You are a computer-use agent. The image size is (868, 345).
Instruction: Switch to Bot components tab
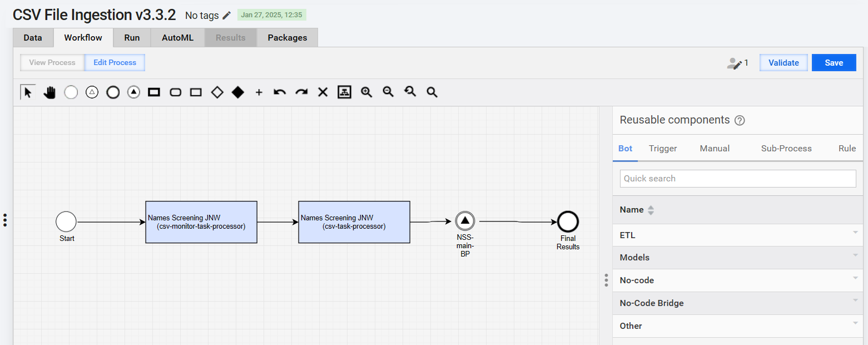click(x=626, y=149)
